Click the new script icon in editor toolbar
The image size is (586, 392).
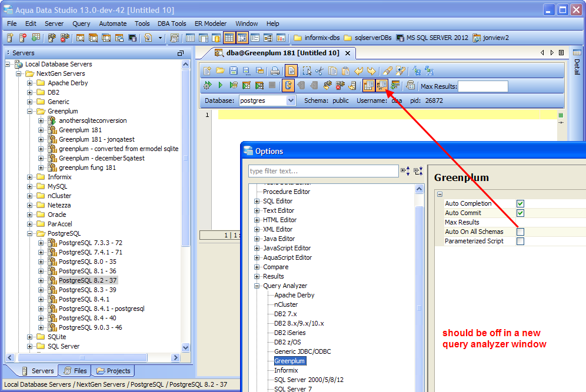208,71
